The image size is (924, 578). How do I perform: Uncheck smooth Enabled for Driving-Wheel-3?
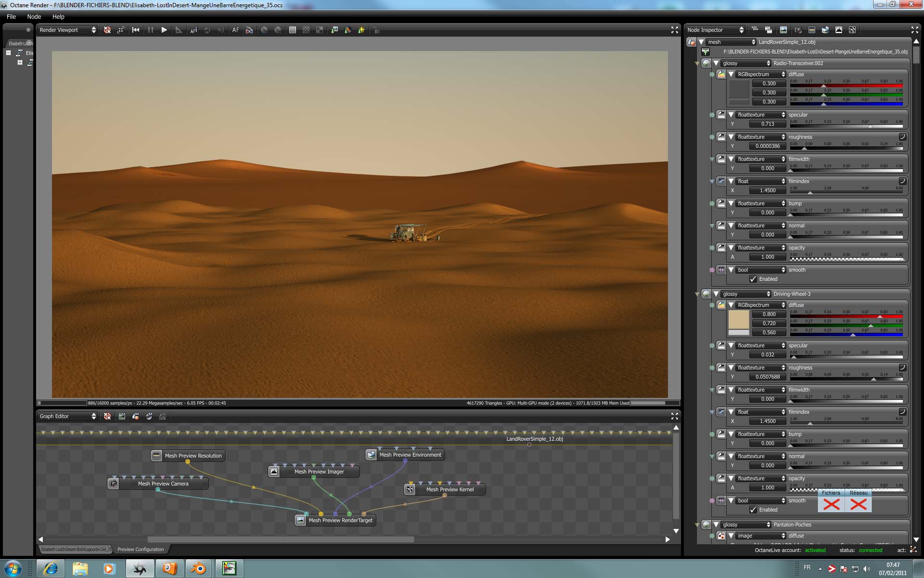click(x=753, y=510)
